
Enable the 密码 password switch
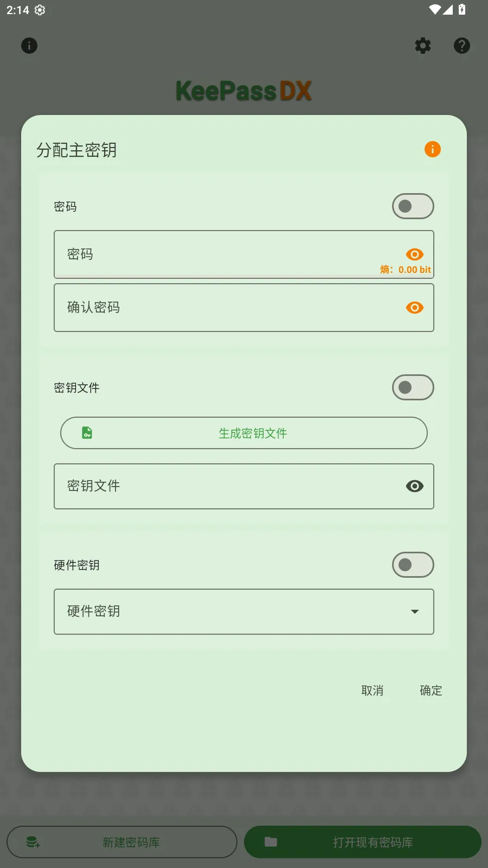(x=413, y=206)
